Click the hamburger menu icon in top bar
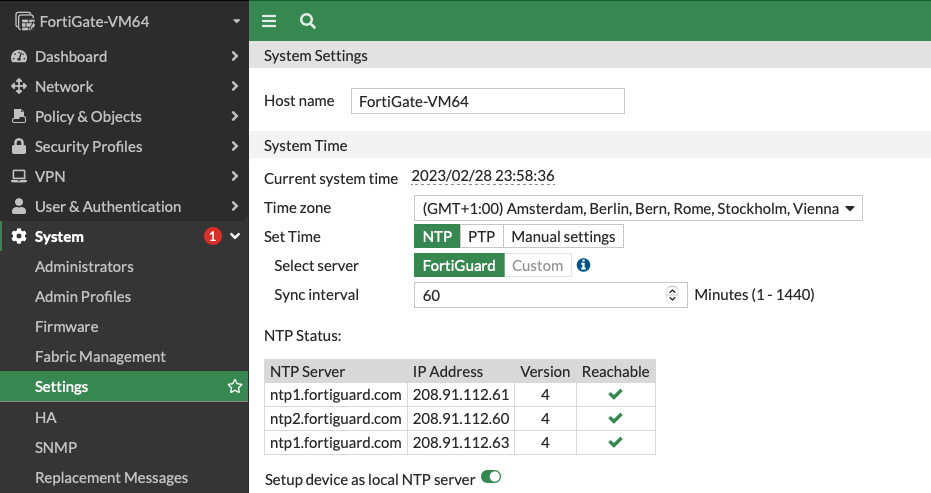This screenshot has width=931, height=493. click(268, 21)
